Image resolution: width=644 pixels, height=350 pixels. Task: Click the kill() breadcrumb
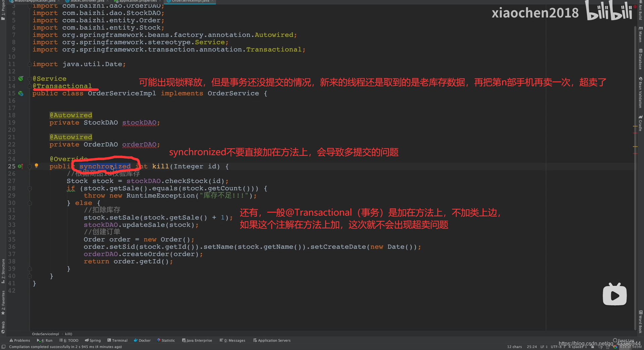tap(68, 334)
